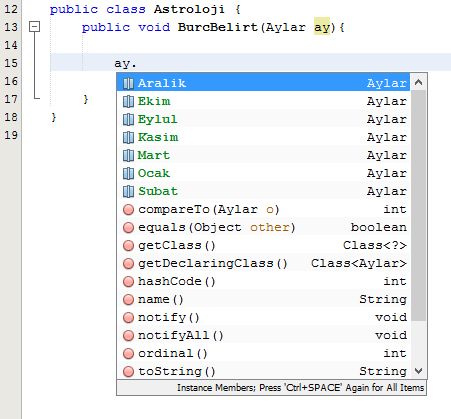
Task: Select the compareTo(Aylar o) method
Action: point(264,209)
